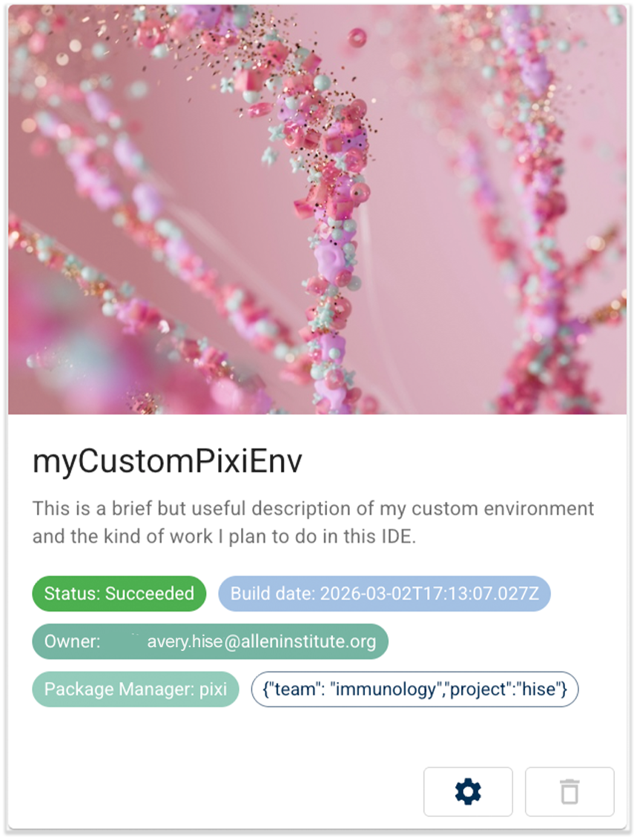Click the Owner chip
This screenshot has width=637, height=840.
pos(210,641)
